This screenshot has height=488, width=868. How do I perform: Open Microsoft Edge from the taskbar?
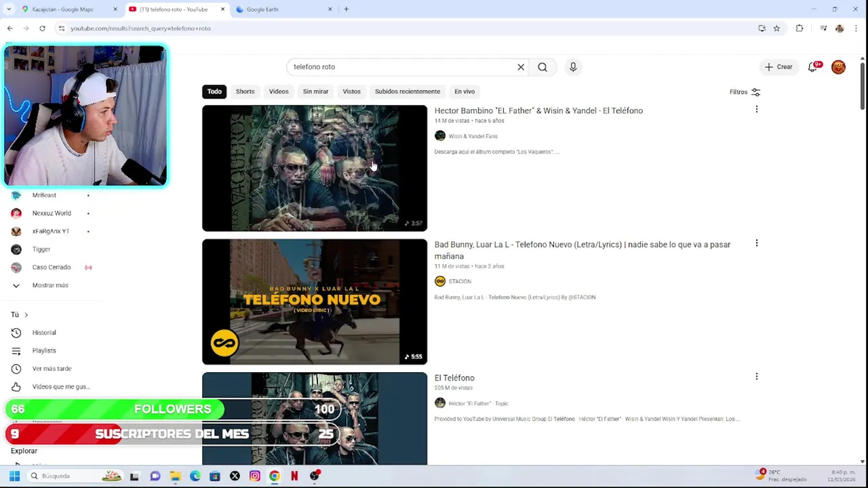(195, 476)
